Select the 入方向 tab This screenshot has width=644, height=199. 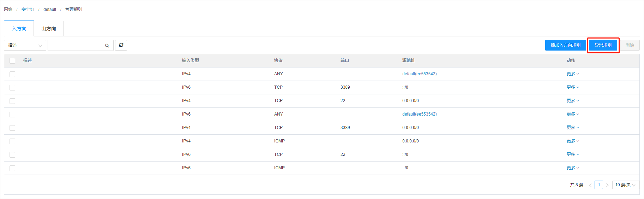coord(19,29)
